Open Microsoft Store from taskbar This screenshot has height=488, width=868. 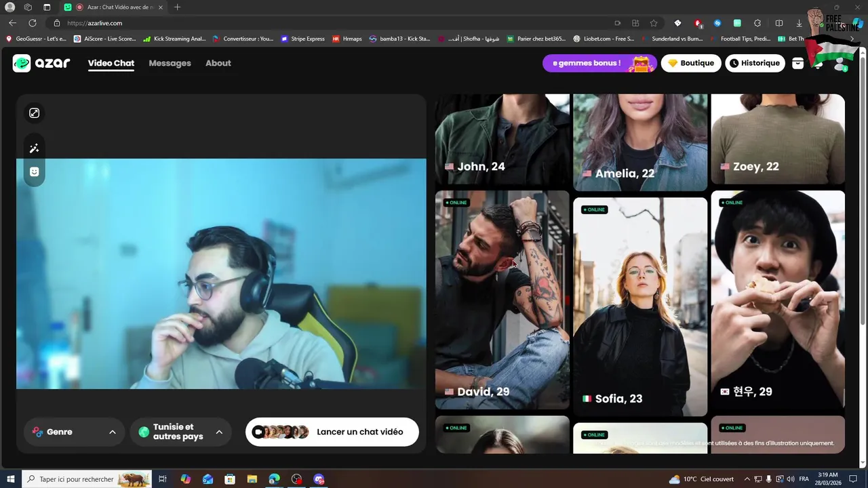(x=230, y=479)
